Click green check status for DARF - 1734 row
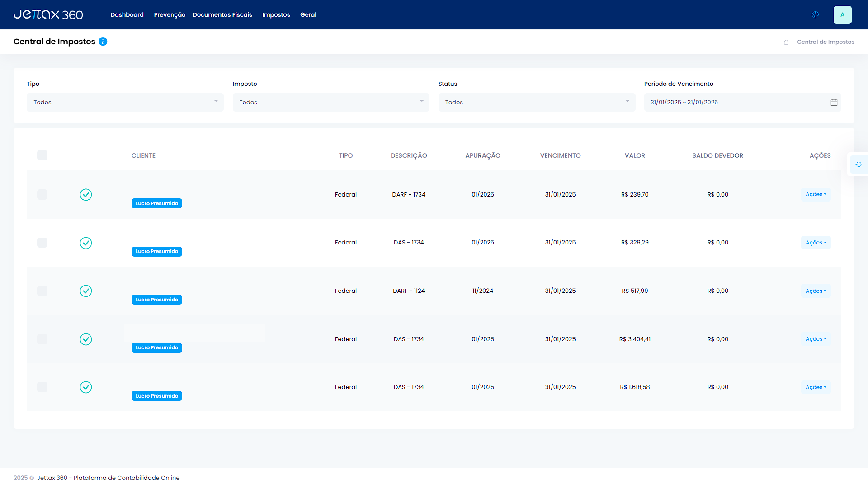This screenshot has width=868, height=488. click(x=86, y=195)
